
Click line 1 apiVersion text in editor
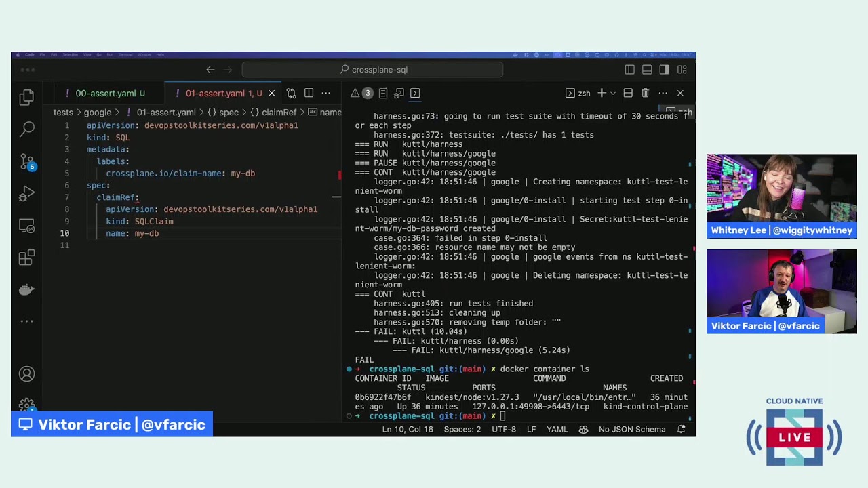pos(193,125)
